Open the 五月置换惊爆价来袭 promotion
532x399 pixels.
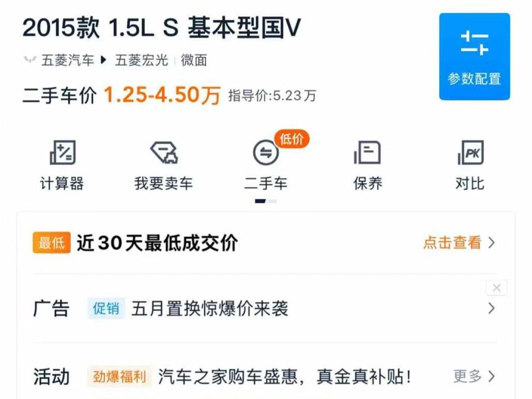(210, 309)
